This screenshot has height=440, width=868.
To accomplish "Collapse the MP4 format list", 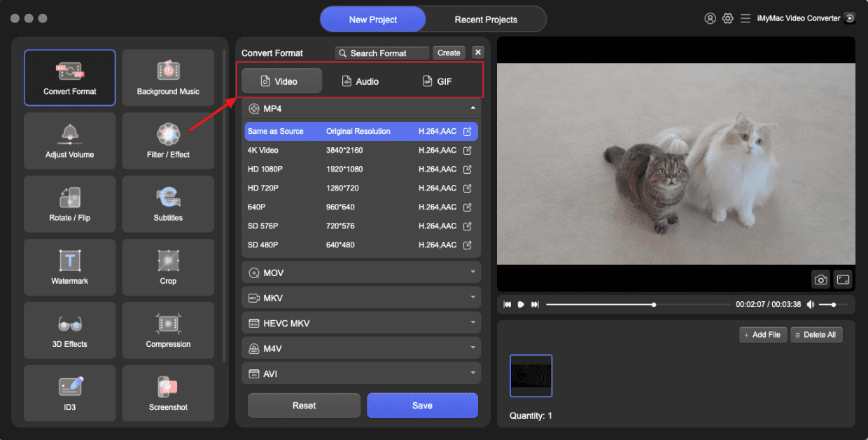I will 473,108.
